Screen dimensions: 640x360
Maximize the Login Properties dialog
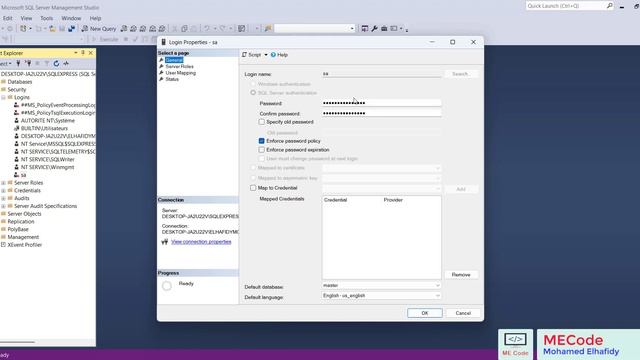(453, 42)
